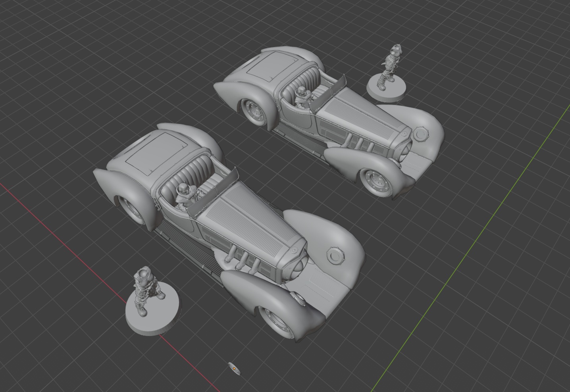
Task: Select the standing figure at lower left
Action: tap(146, 289)
